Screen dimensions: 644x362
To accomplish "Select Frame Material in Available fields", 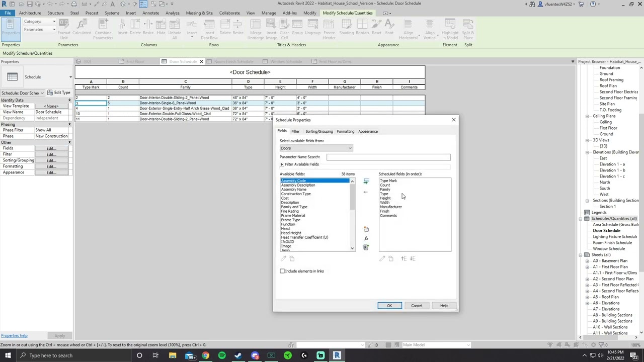I will pyautogui.click(x=293, y=216).
